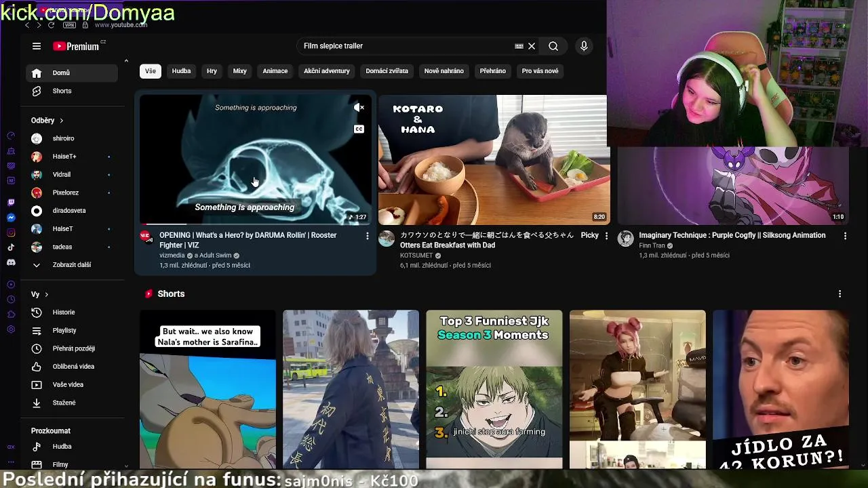Clear the search box with X
Viewport: 868px width, 488px height.
click(x=532, y=46)
